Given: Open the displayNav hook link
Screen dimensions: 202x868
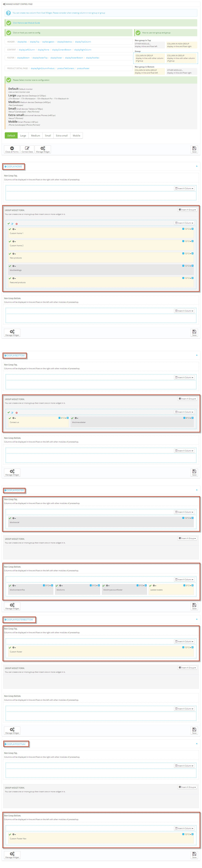Looking at the screenshot, I should (x=22, y=42).
